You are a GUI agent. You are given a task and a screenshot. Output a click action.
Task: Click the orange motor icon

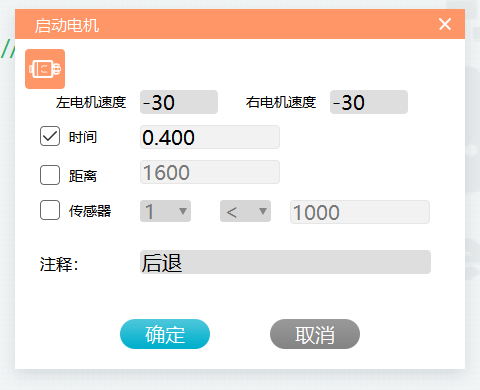tap(45, 69)
